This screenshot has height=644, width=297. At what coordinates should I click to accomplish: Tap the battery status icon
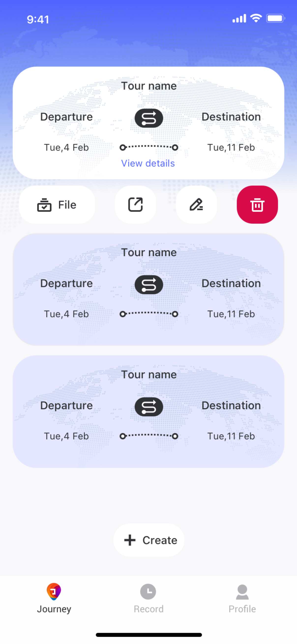tap(275, 18)
